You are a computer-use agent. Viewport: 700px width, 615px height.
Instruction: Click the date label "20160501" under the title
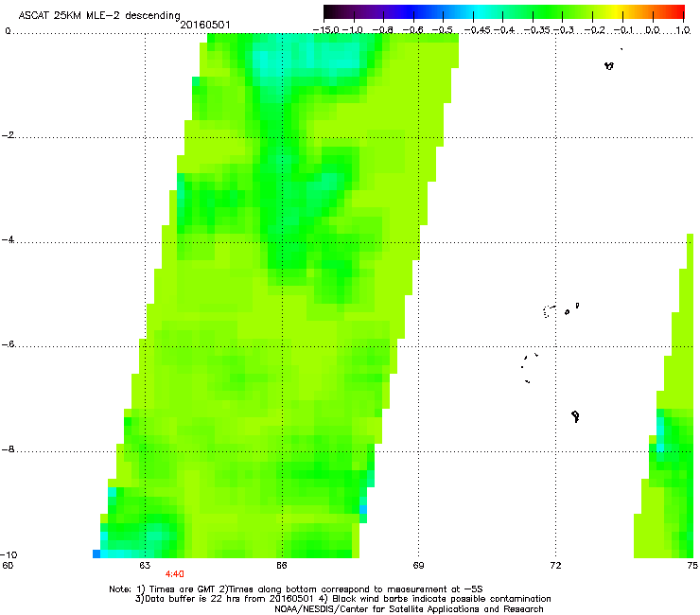tap(205, 25)
